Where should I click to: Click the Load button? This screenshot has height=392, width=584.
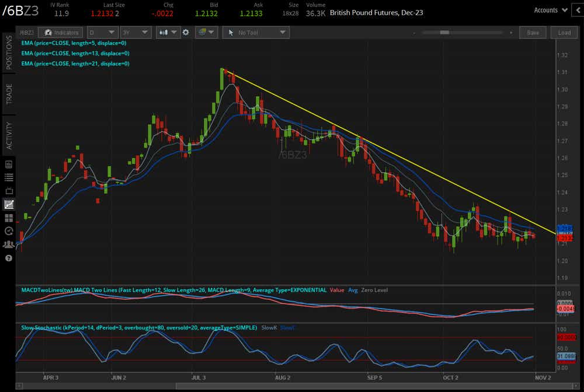pos(564,33)
